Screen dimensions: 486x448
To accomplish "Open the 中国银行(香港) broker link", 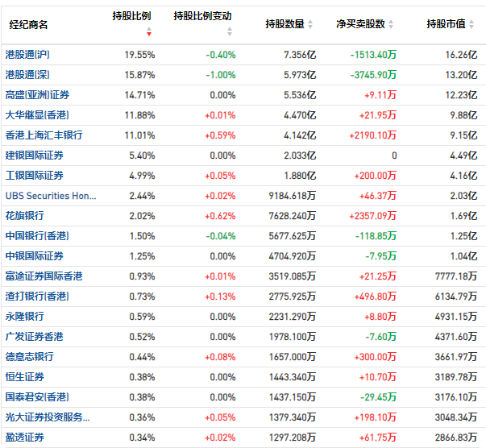I will [x=37, y=236].
